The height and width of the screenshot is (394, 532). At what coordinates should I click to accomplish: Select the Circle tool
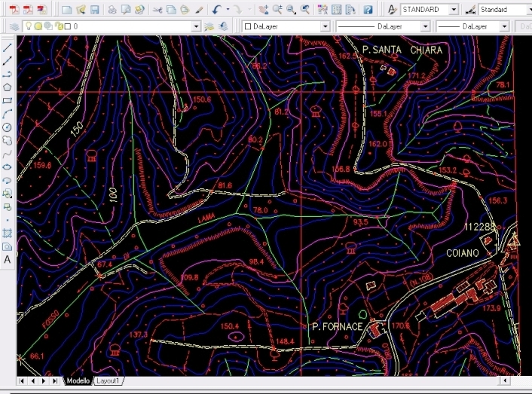tap(7, 127)
